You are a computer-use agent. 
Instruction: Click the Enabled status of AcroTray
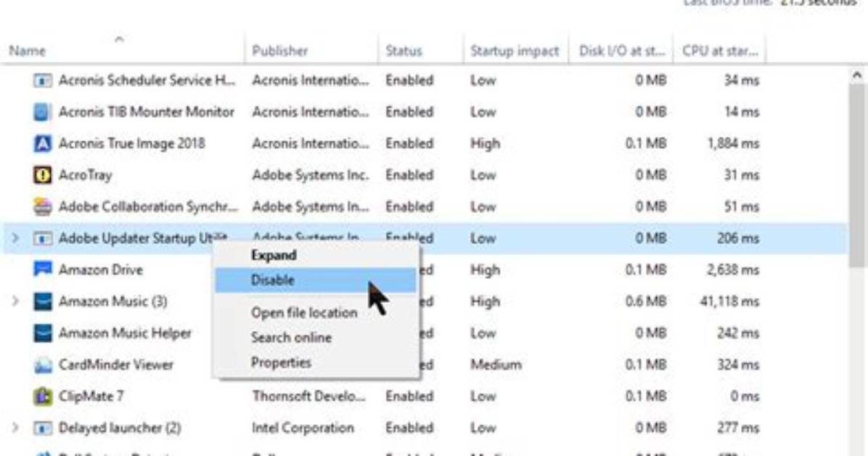tap(409, 175)
